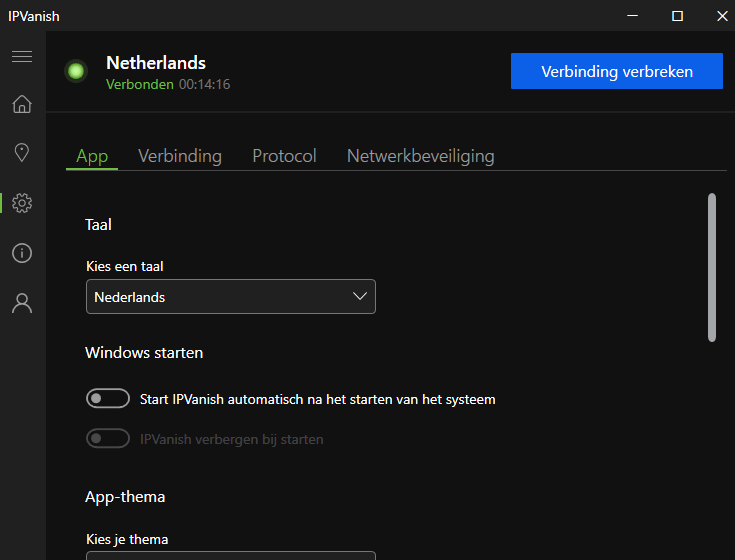Image resolution: width=735 pixels, height=560 pixels.
Task: Switch to the Protocol tab
Action: 284,156
